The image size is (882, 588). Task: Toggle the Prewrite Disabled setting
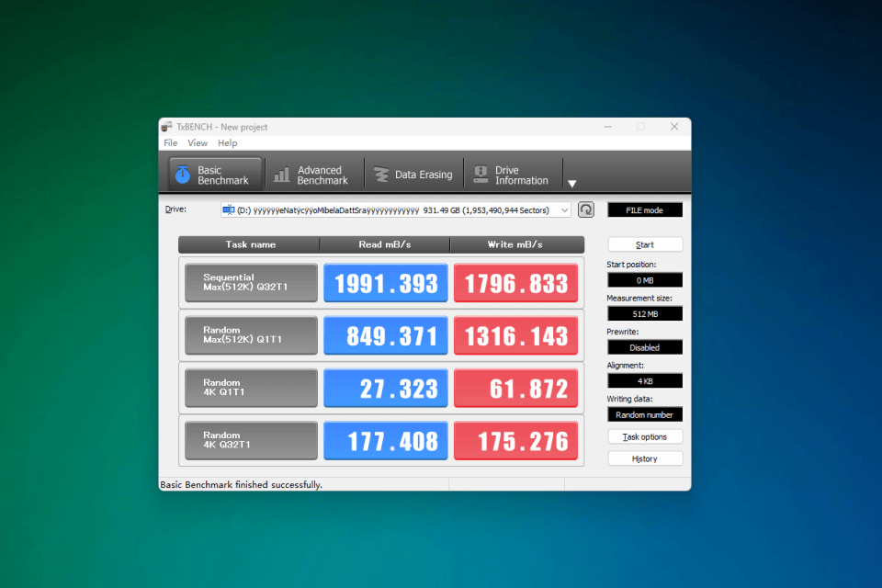(645, 348)
